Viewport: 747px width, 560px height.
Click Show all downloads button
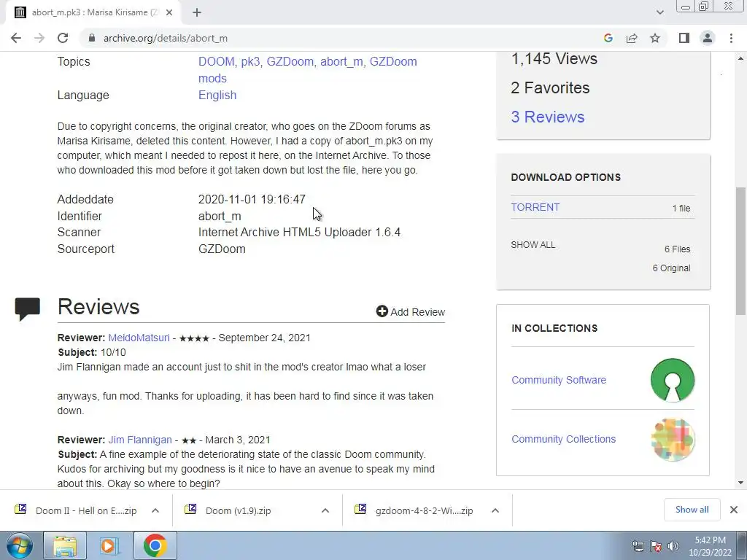coord(692,510)
